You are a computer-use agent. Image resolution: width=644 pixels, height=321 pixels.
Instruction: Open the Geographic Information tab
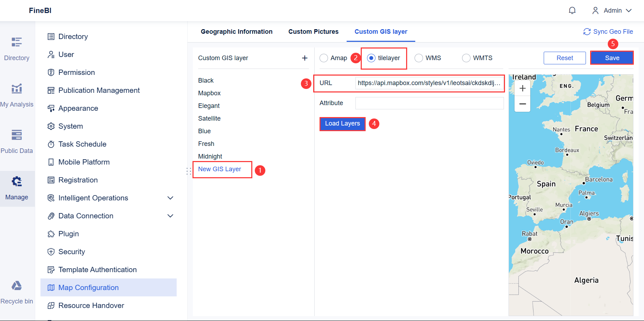coord(236,31)
